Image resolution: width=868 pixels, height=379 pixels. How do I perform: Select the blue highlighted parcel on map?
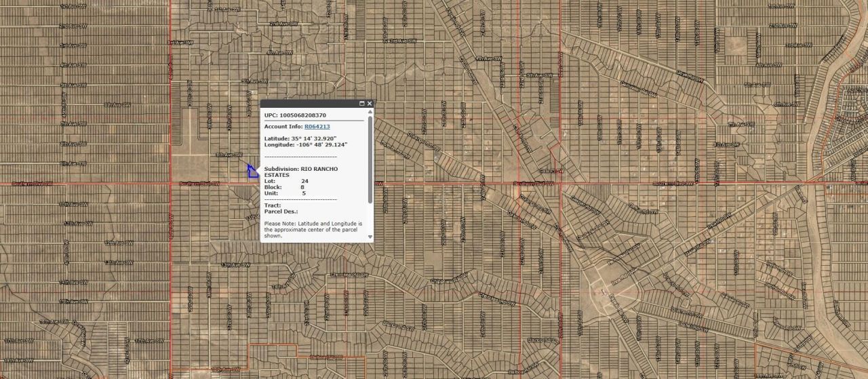pos(253,172)
